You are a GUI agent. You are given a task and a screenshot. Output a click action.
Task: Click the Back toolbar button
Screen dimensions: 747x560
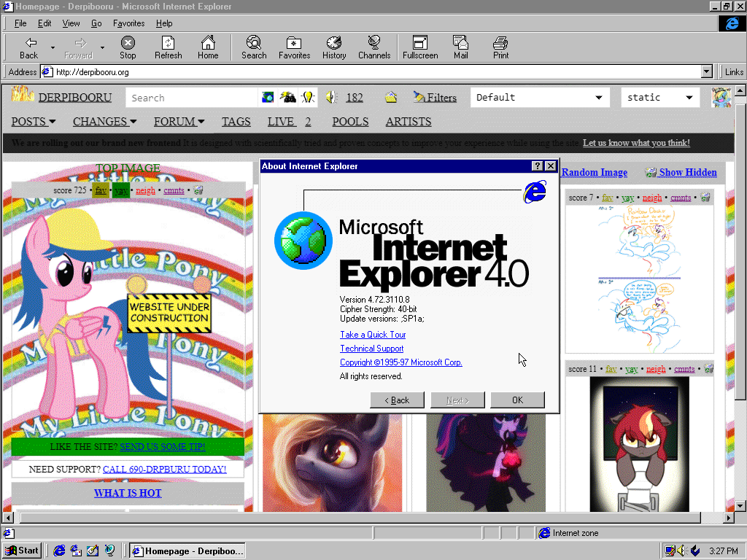pos(28,47)
